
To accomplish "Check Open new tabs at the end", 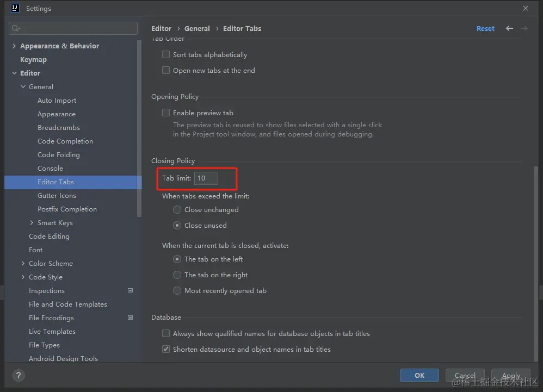I will click(x=166, y=70).
